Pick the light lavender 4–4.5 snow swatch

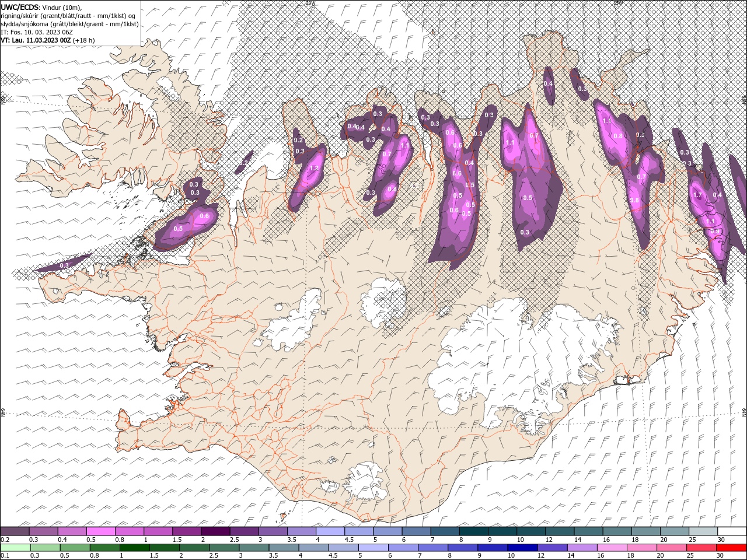point(330,531)
